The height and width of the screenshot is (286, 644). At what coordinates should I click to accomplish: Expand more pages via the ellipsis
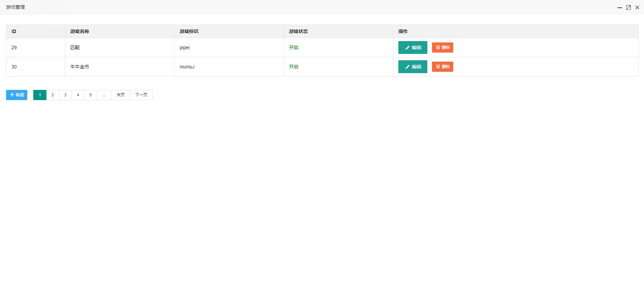coord(104,95)
